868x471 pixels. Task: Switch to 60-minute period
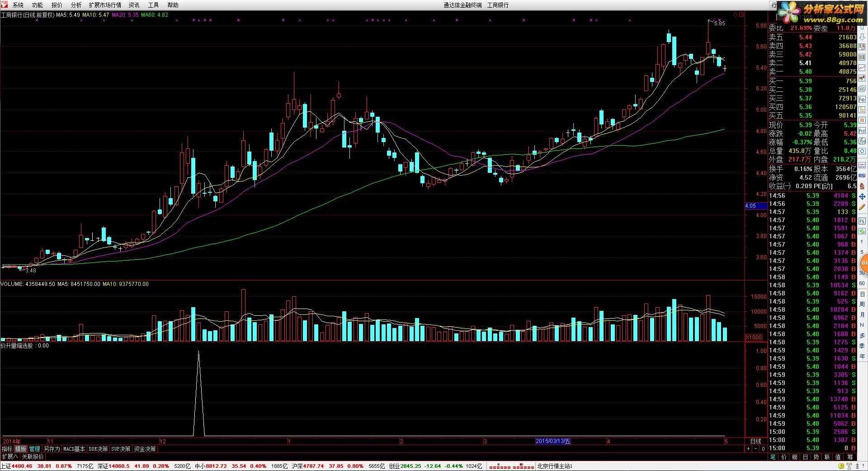click(x=862, y=283)
